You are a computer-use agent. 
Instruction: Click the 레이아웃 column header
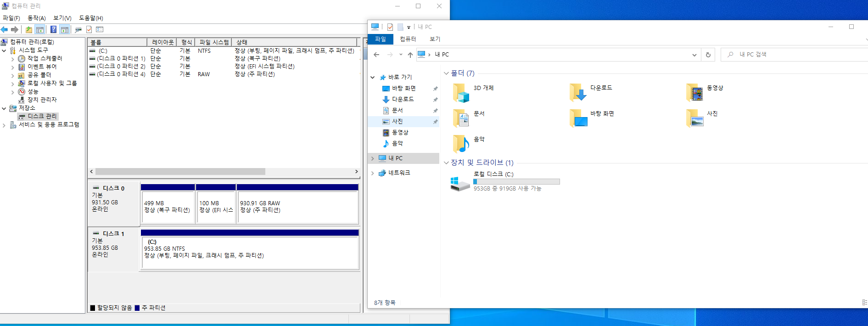point(162,42)
